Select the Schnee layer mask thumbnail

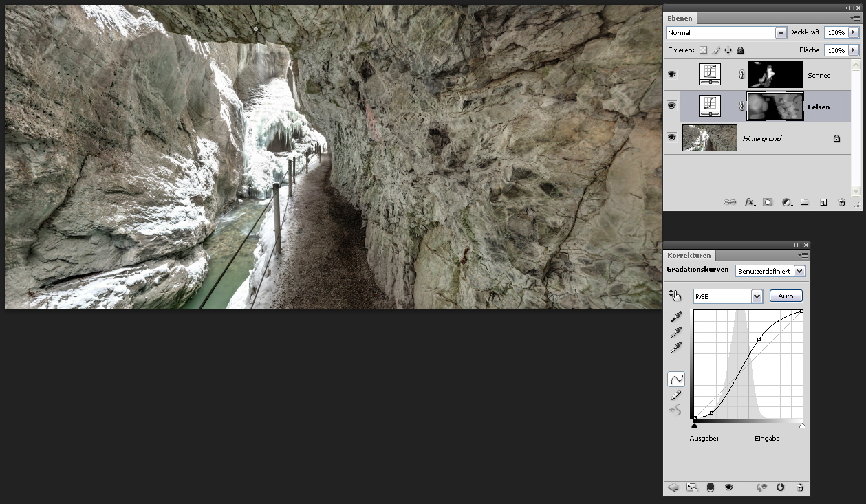[775, 74]
